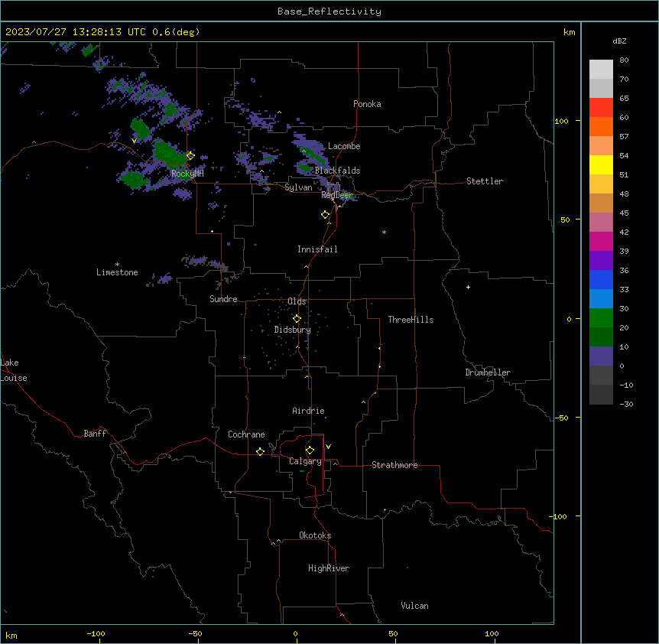
Task: Click the yellow diamond marker south of RedDeer
Action: [x=326, y=215]
